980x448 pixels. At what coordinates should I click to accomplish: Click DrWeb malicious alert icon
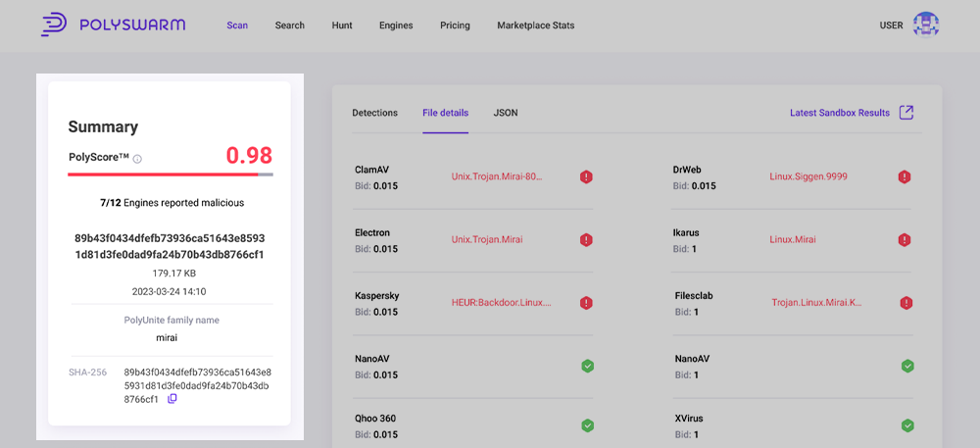coord(905,177)
